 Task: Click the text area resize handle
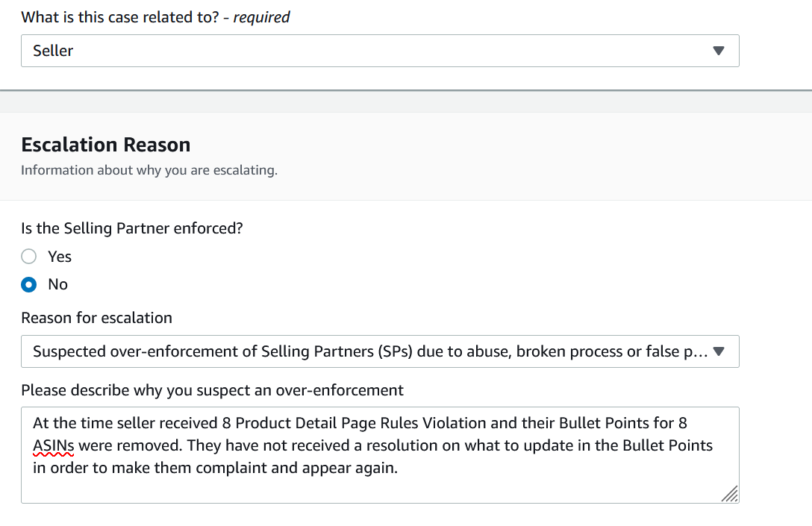[730, 494]
